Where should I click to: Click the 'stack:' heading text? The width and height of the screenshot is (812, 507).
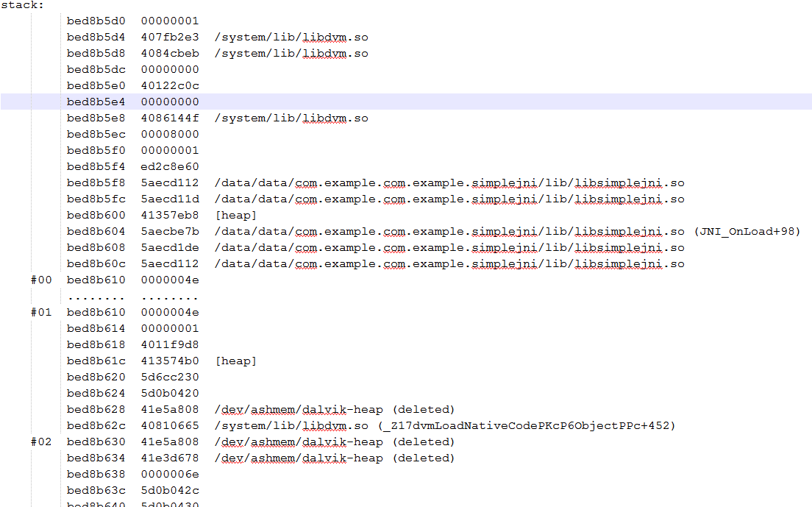tap(22, 5)
